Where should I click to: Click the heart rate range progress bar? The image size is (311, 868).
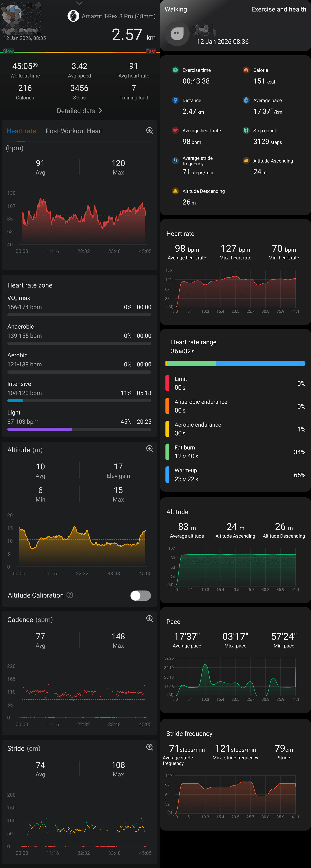coord(235,363)
